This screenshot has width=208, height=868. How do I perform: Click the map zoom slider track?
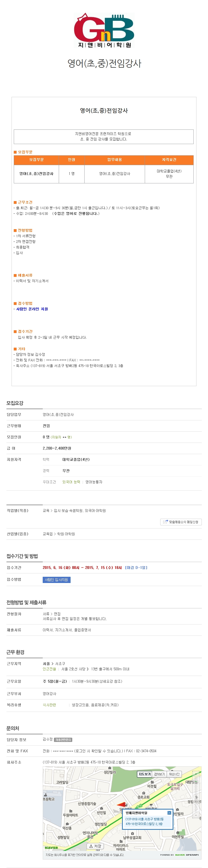(196, 794)
